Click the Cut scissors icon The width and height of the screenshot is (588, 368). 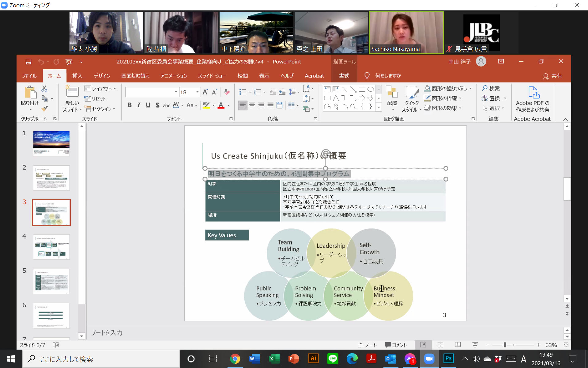pyautogui.click(x=44, y=89)
